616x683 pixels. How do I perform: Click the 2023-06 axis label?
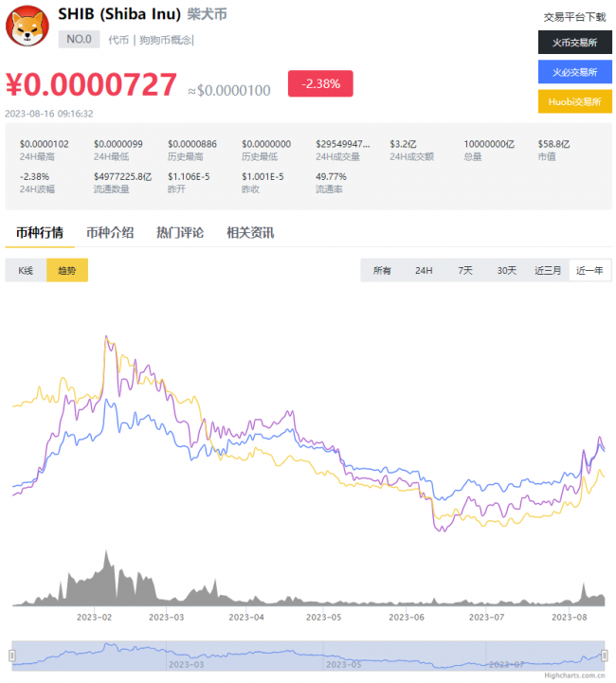point(407,618)
